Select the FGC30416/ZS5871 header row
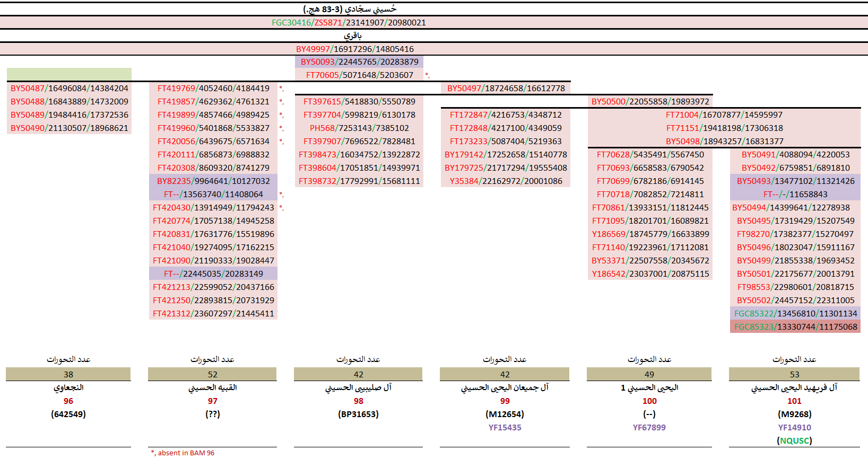This screenshot has width=868, height=459. 349,23
